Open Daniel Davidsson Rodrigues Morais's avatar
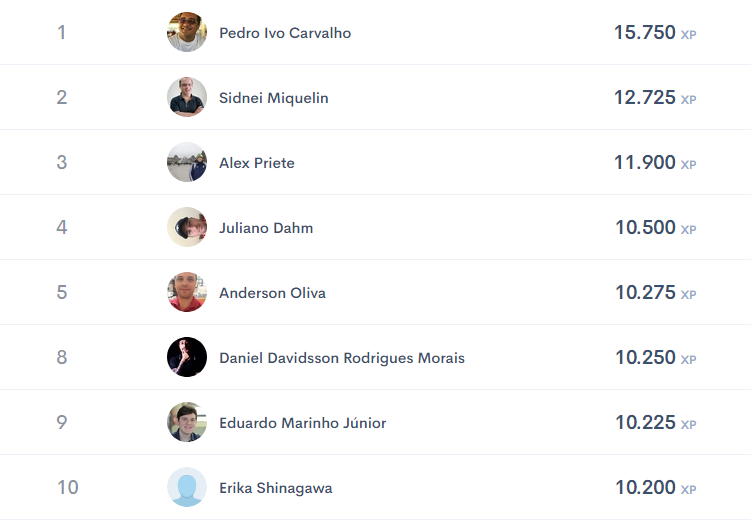Image resolution: width=751 pixels, height=520 pixels. pyautogui.click(x=187, y=357)
